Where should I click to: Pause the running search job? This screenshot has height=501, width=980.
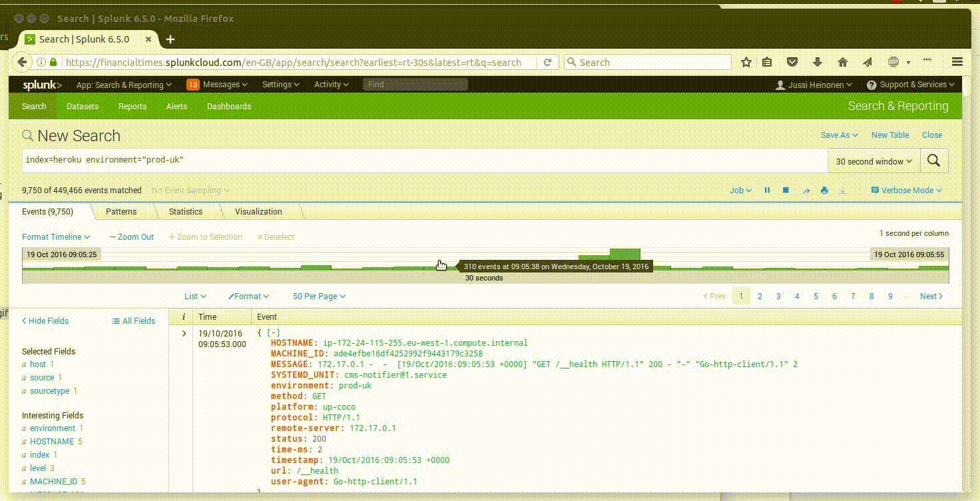coord(767,190)
